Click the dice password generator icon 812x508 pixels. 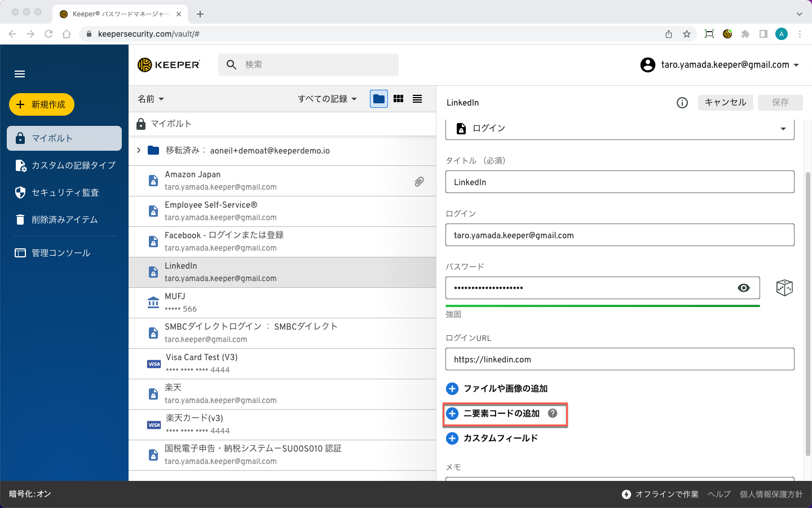tap(784, 288)
